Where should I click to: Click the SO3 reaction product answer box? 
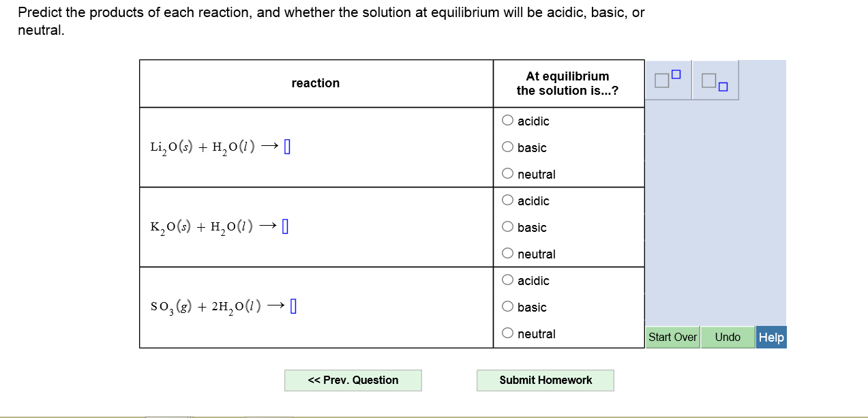[294, 305]
